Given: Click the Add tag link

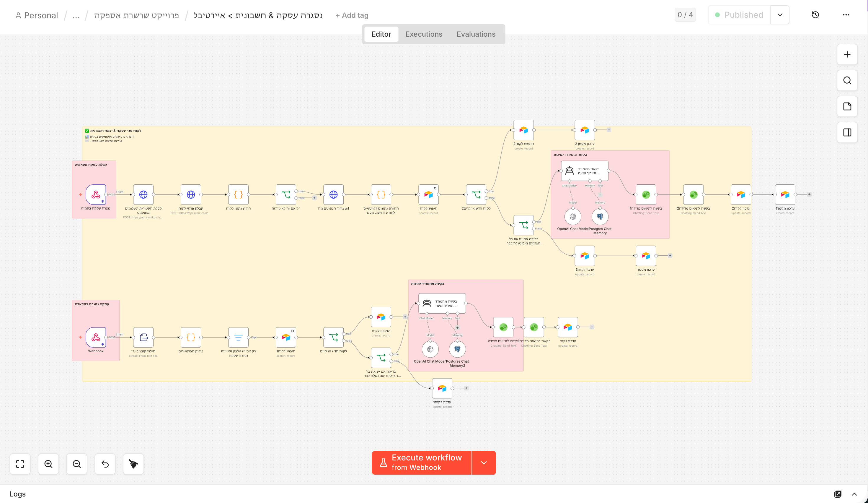Looking at the screenshot, I should [352, 15].
